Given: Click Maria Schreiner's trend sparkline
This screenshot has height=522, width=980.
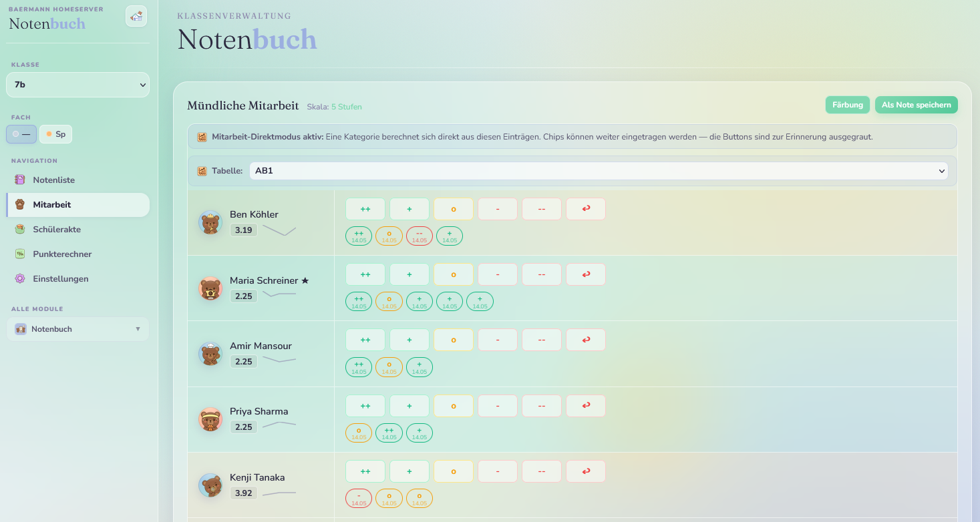Looking at the screenshot, I should [x=279, y=294].
